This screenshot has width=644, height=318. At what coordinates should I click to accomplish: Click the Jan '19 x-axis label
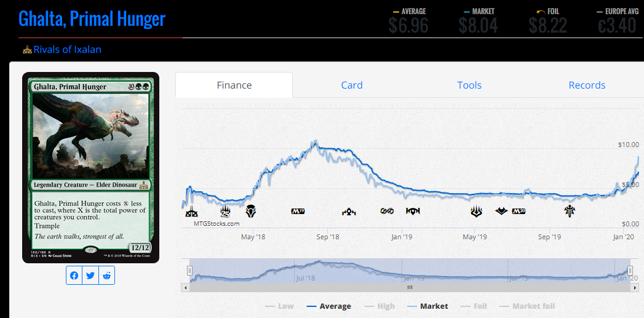pyautogui.click(x=402, y=237)
